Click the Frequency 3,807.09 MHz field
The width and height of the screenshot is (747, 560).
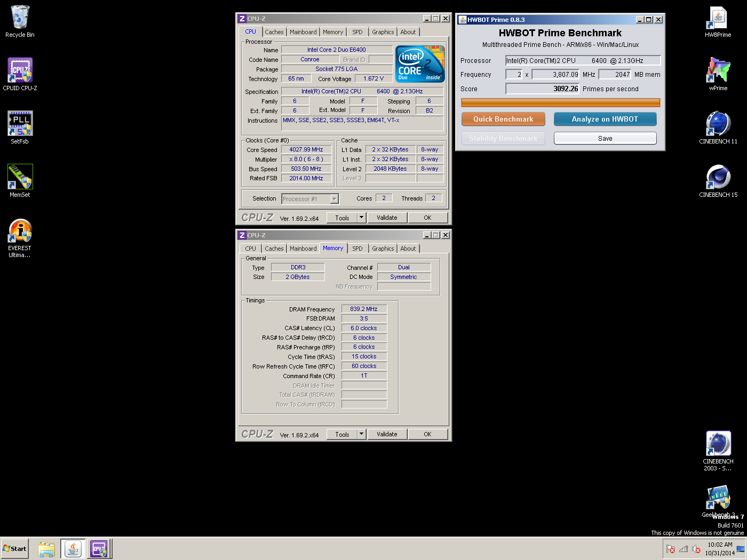click(x=555, y=75)
